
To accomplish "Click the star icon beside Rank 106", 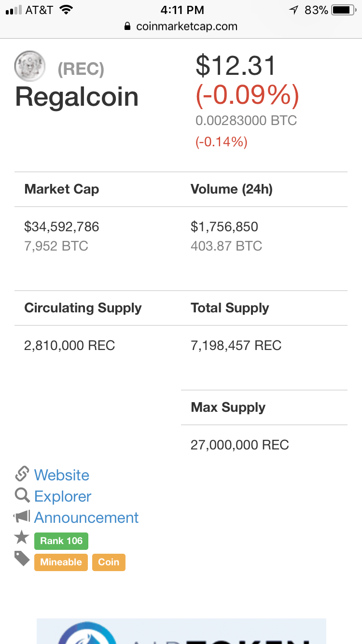I will [22, 537].
